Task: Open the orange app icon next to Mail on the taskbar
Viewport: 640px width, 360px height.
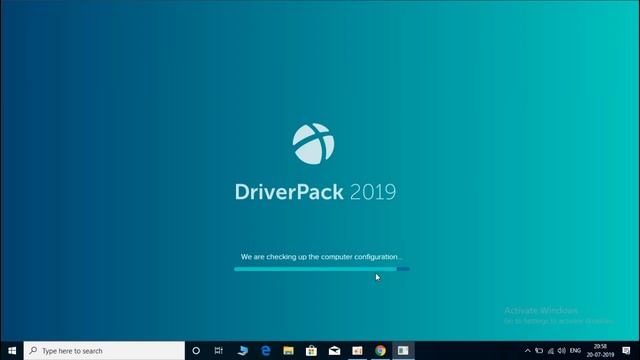Action: pyautogui.click(x=357, y=351)
